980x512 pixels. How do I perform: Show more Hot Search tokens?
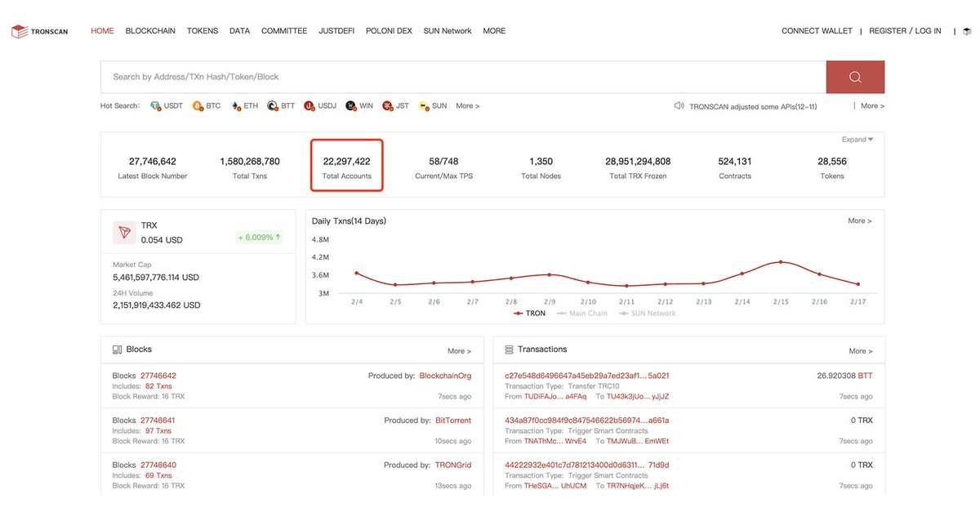point(467,106)
